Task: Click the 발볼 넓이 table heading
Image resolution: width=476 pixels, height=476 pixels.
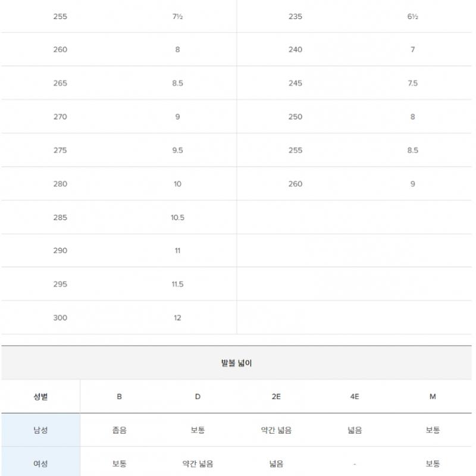Action: (236, 363)
